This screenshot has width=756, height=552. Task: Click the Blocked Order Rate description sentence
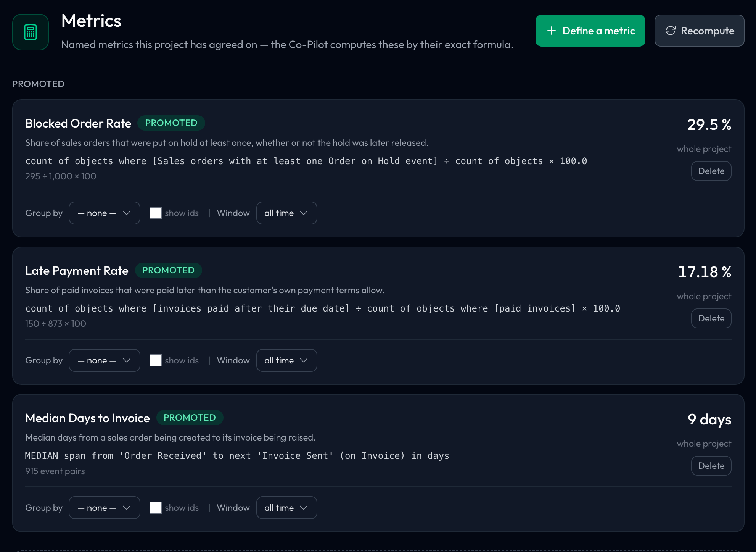(227, 143)
